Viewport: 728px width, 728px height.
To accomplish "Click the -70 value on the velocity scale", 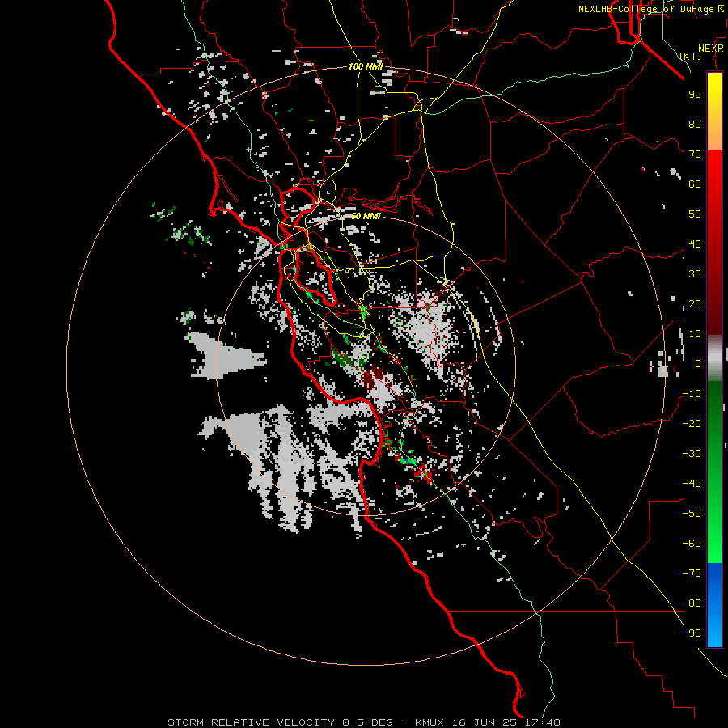I will [x=692, y=574].
